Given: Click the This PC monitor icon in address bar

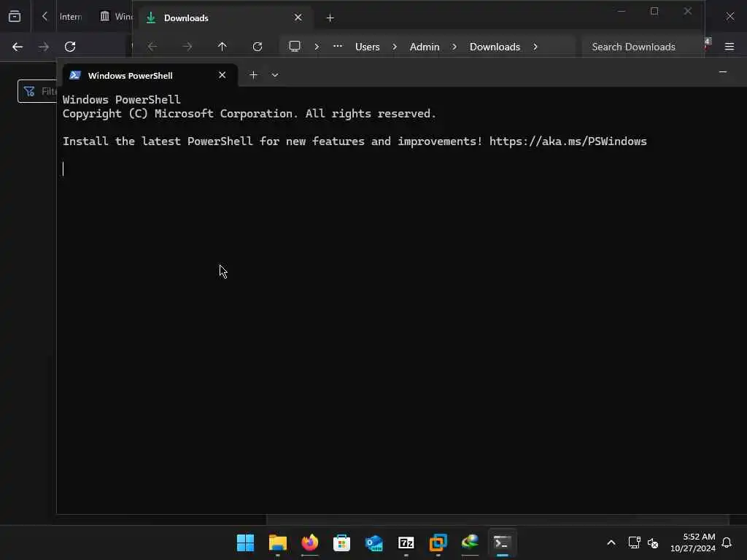Looking at the screenshot, I should pyautogui.click(x=295, y=46).
